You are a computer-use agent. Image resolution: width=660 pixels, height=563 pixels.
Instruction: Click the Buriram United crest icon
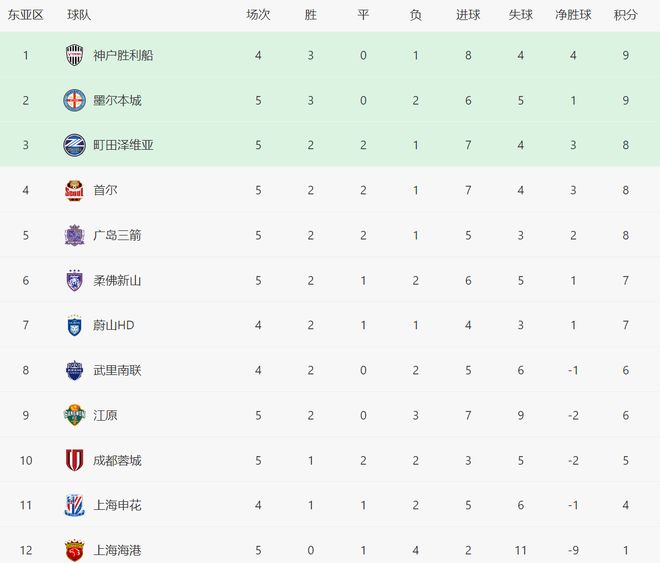click(75, 370)
